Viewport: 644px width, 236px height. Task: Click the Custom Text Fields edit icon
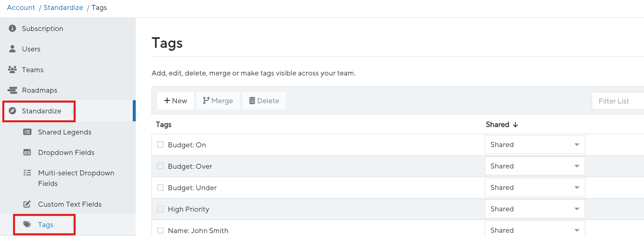coord(27,204)
